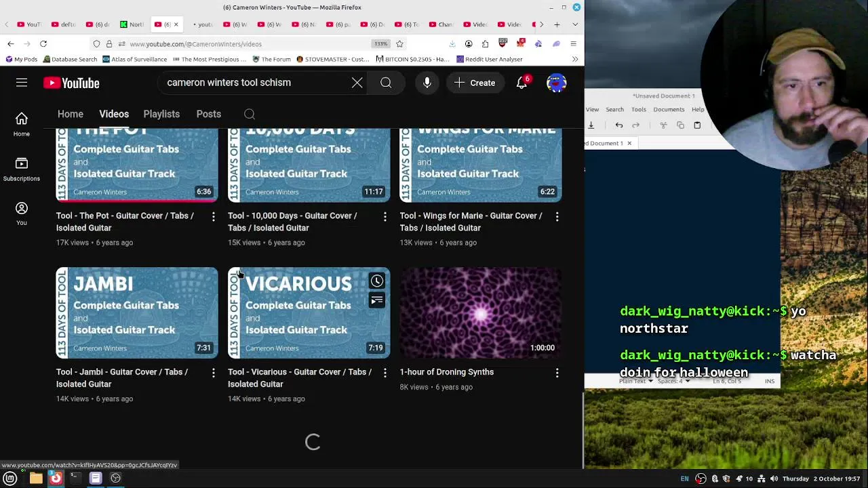Open the You section in sidebar
Viewport: 868px width, 488px height.
click(x=22, y=213)
